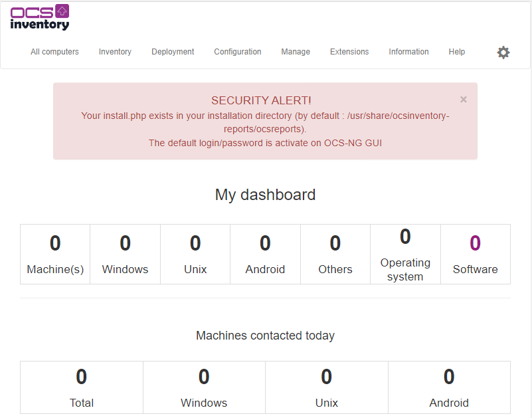
Task: Open the settings gear icon
Action: (503, 52)
